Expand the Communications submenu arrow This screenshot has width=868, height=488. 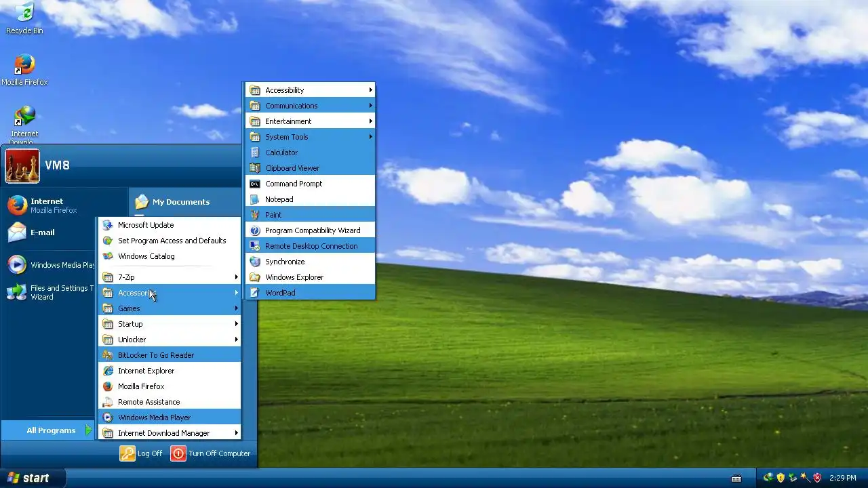[x=371, y=106]
